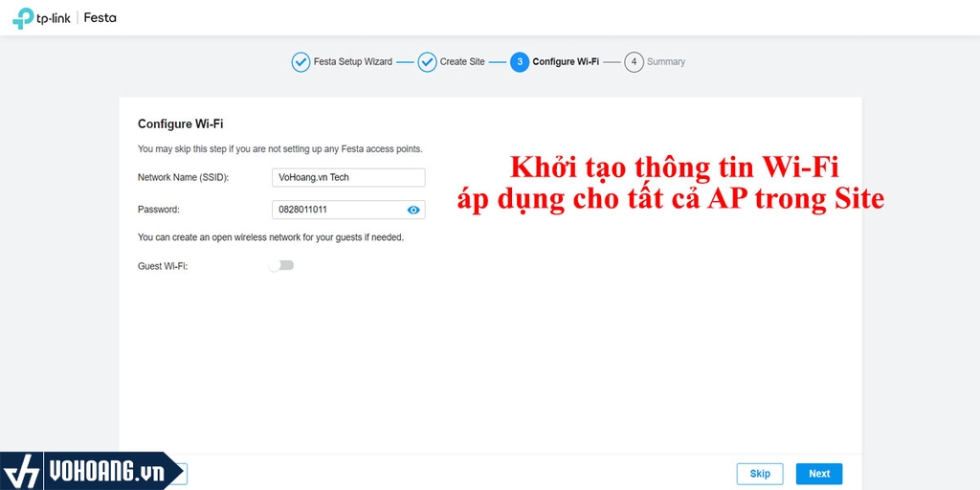Click the "Guest Wi-Fi:" label
The height and width of the screenshot is (490, 980).
(x=163, y=266)
